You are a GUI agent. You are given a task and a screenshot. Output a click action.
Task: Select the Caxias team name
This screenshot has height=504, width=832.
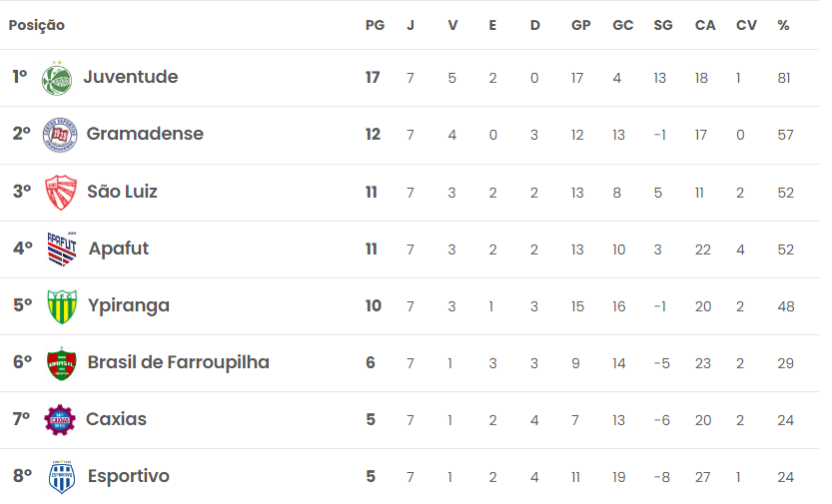[116, 419]
